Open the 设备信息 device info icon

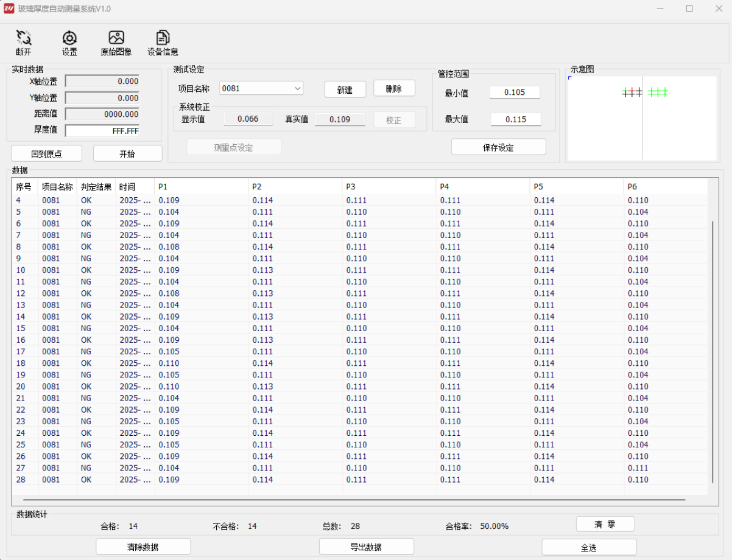163,38
